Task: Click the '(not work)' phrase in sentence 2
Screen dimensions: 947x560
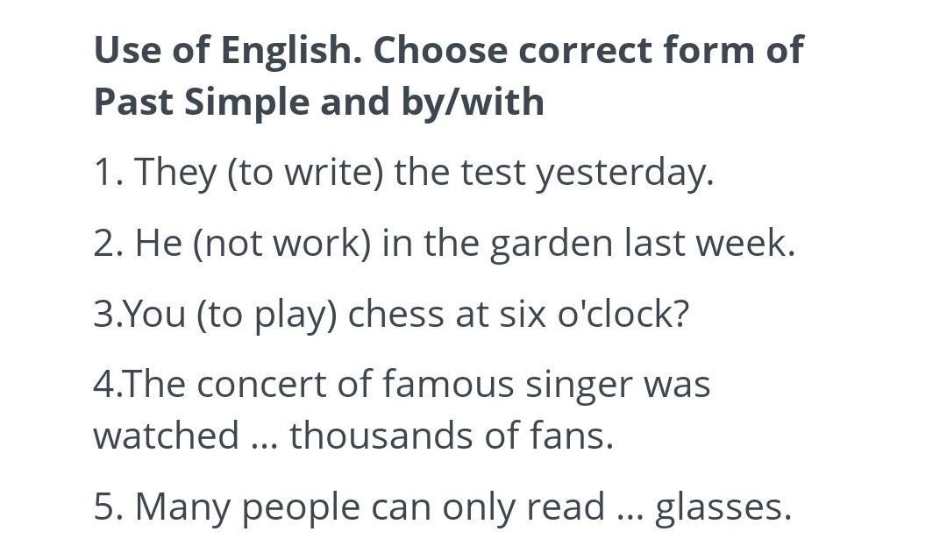Action: point(282,243)
